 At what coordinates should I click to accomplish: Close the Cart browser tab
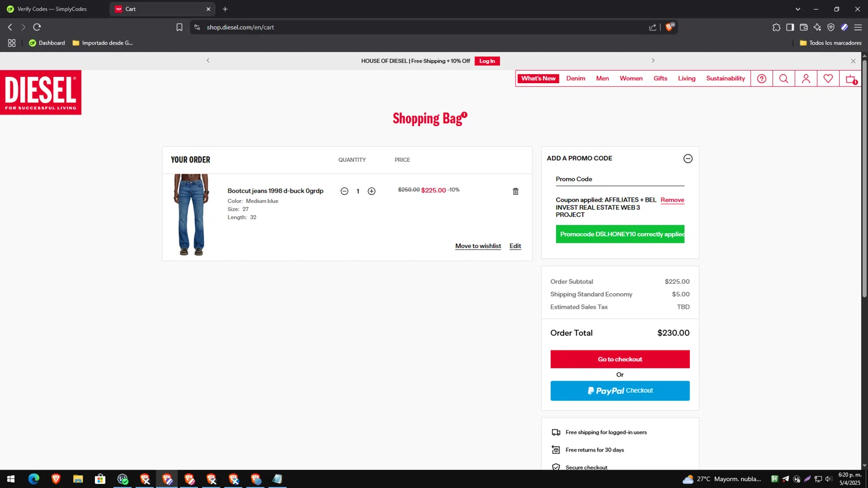[x=208, y=9]
